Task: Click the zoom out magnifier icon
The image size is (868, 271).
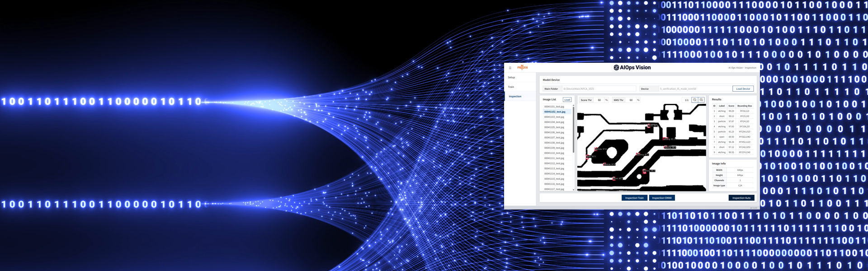Action: click(x=695, y=100)
